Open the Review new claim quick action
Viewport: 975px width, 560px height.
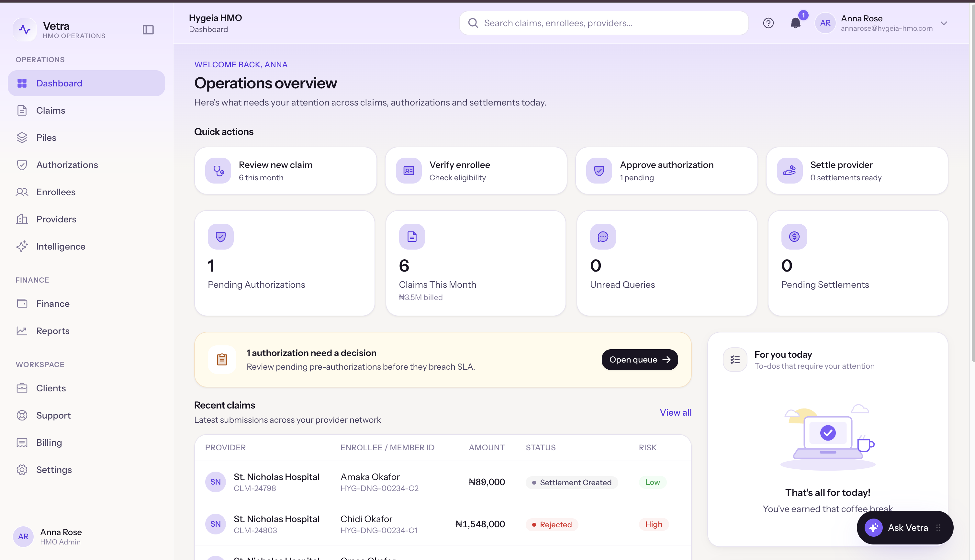pyautogui.click(x=286, y=170)
